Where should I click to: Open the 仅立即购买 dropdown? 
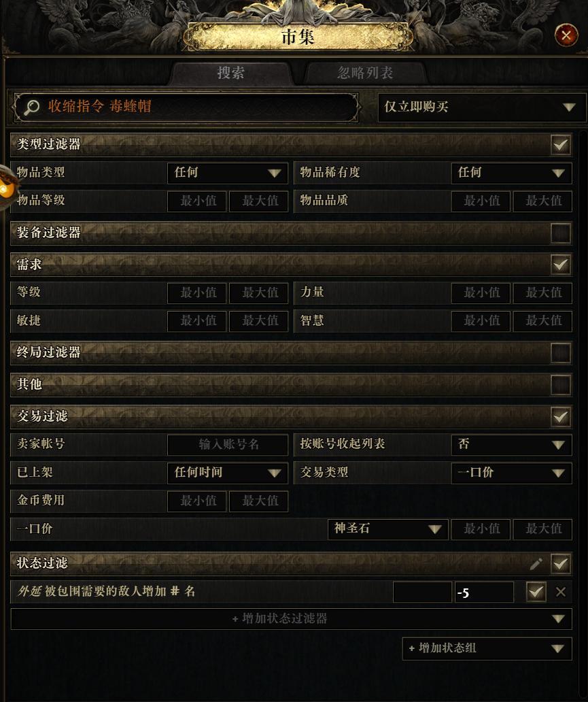pos(481,107)
